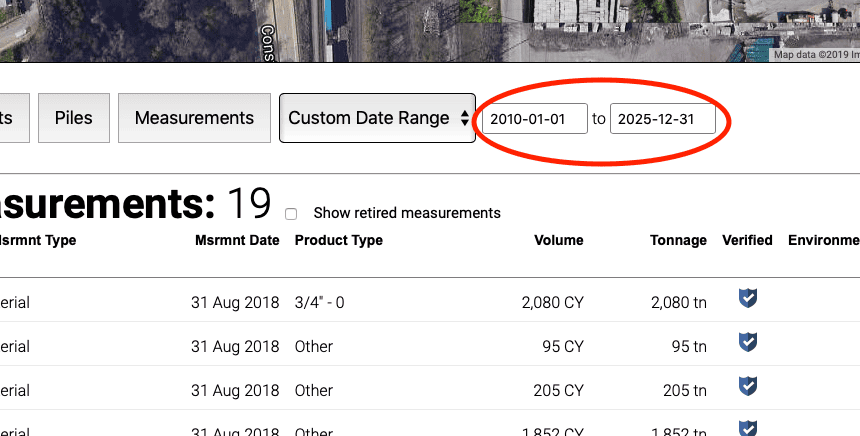Open the Piles tab
The image size is (860, 436).
coord(74,118)
